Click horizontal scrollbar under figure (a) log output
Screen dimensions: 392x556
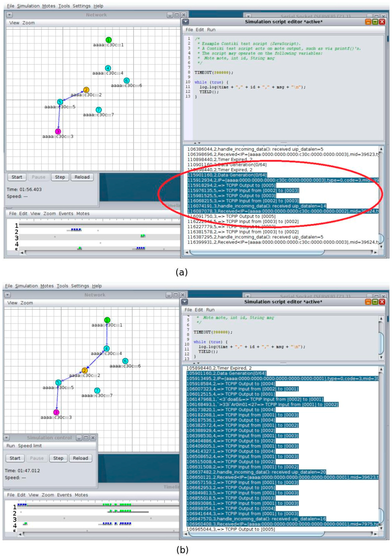coord(257,252)
